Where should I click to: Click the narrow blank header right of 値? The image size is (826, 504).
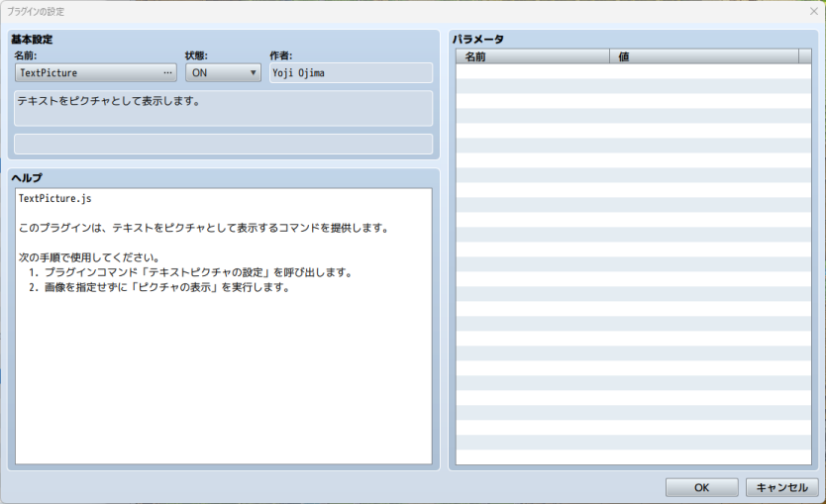tap(804, 56)
